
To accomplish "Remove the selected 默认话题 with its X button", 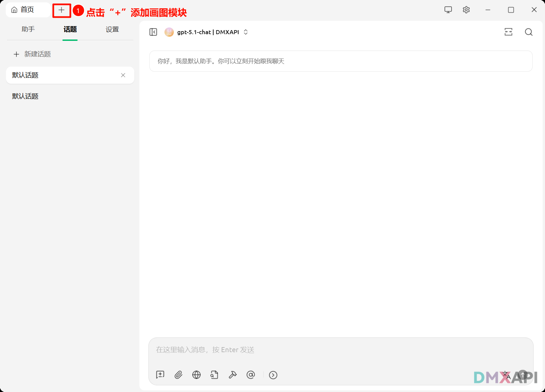I will coord(123,75).
